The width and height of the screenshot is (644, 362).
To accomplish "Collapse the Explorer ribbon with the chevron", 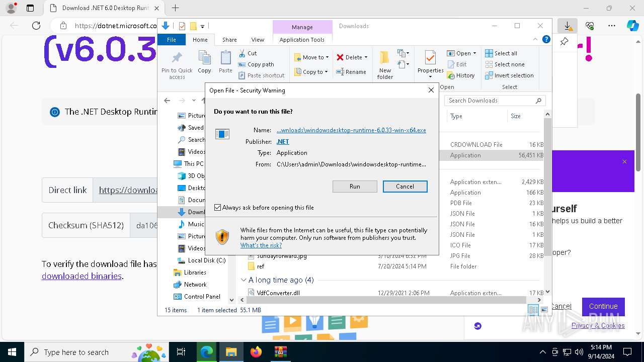I will pyautogui.click(x=536, y=40).
